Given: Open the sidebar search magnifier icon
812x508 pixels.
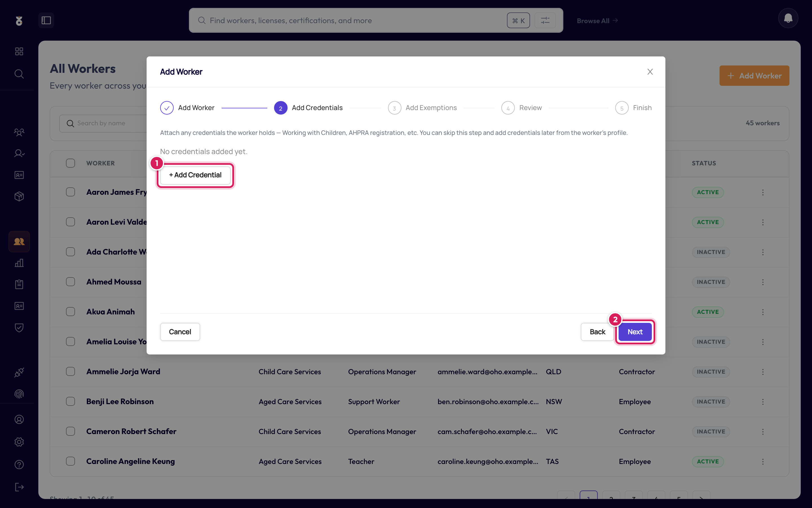Looking at the screenshot, I should pyautogui.click(x=19, y=74).
